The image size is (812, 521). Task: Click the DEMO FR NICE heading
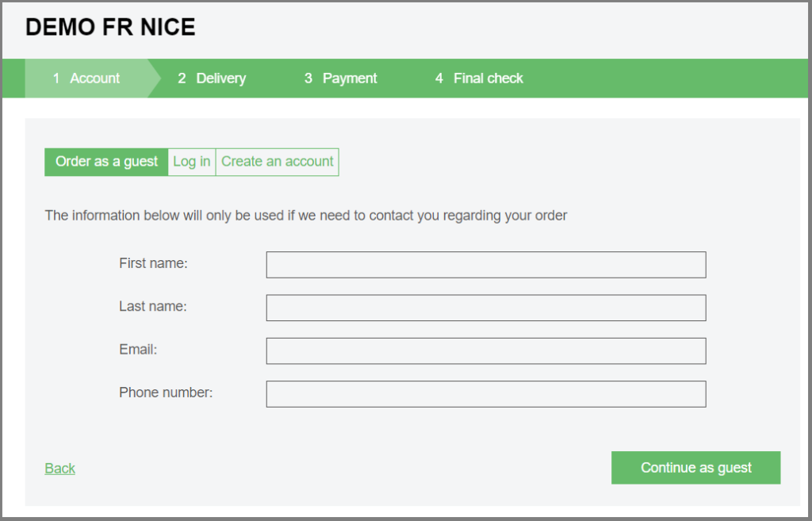pyautogui.click(x=110, y=27)
